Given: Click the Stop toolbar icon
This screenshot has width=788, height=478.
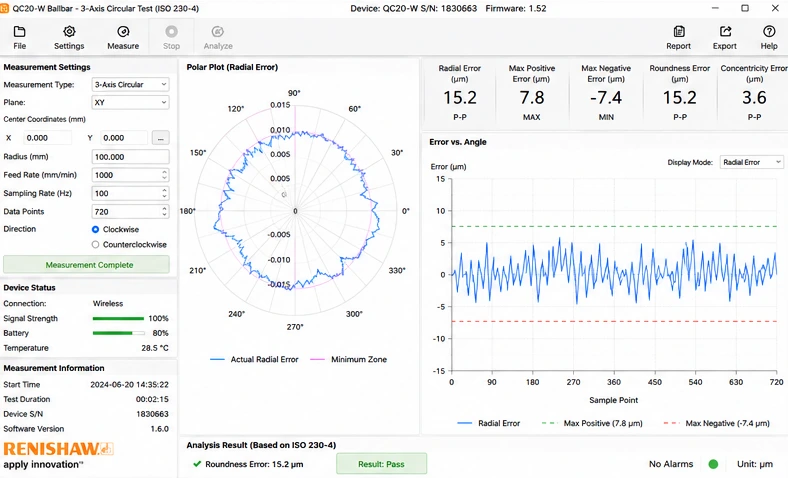Looking at the screenshot, I should click(x=171, y=32).
